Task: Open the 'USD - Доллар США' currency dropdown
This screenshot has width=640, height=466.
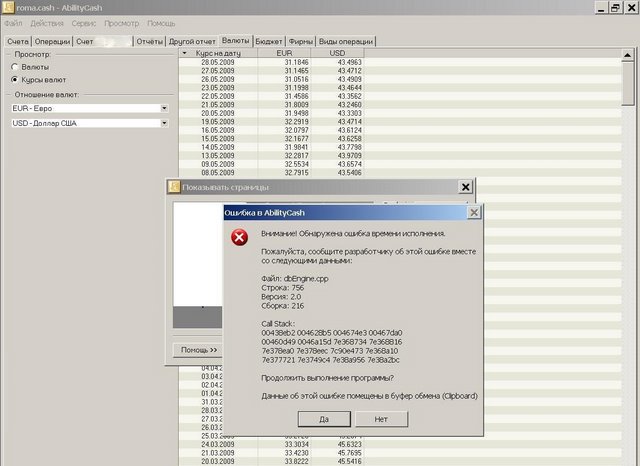Action: click(x=164, y=123)
